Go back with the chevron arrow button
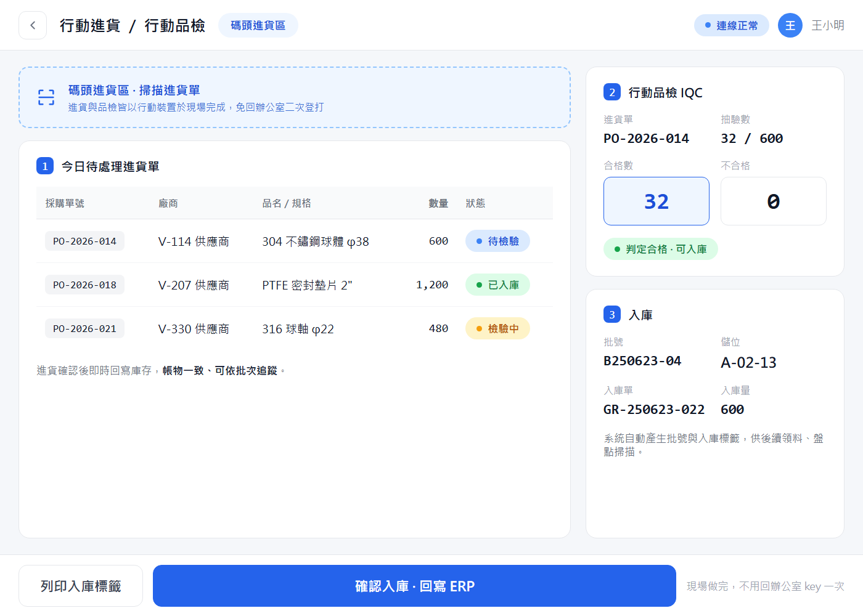Viewport: 863px width, 616px height. click(x=33, y=25)
